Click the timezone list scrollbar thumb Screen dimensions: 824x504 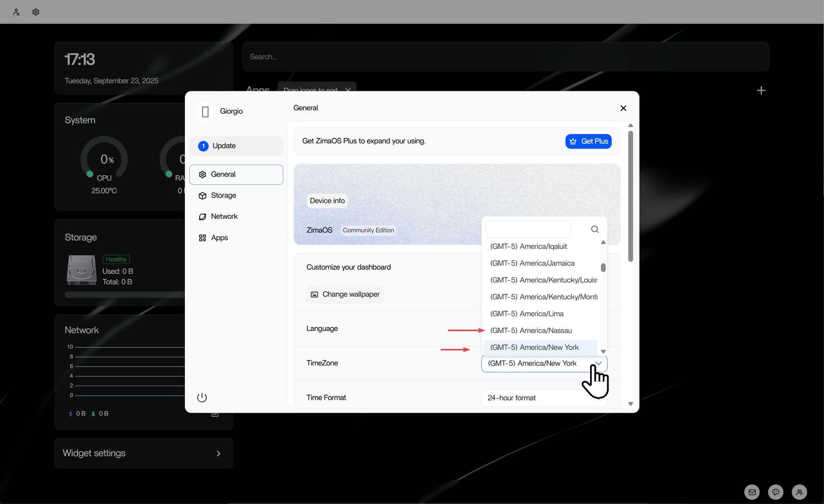pos(603,268)
